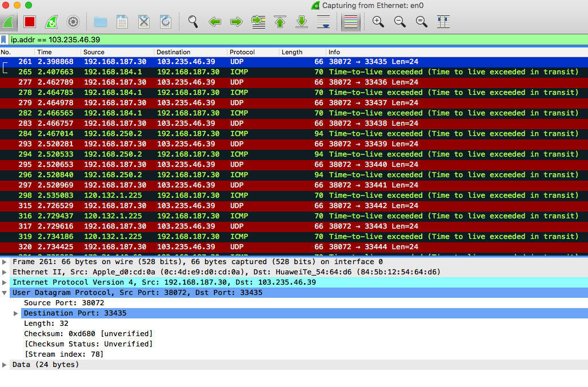Viewport: 588px width, 387px height.
Task: Expand the Internet Protocol Version 4 section
Action: click(x=5, y=282)
